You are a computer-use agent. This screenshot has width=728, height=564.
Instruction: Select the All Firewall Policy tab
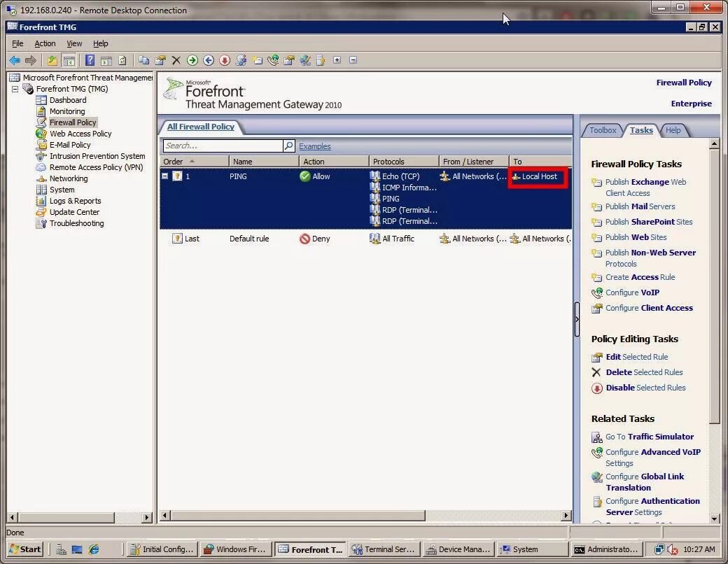(201, 127)
